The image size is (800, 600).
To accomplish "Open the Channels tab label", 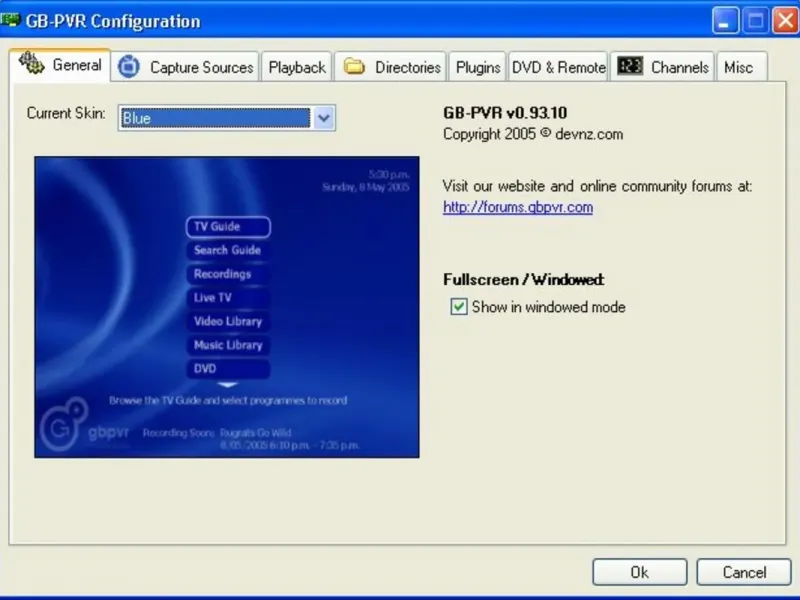I will [x=680, y=67].
